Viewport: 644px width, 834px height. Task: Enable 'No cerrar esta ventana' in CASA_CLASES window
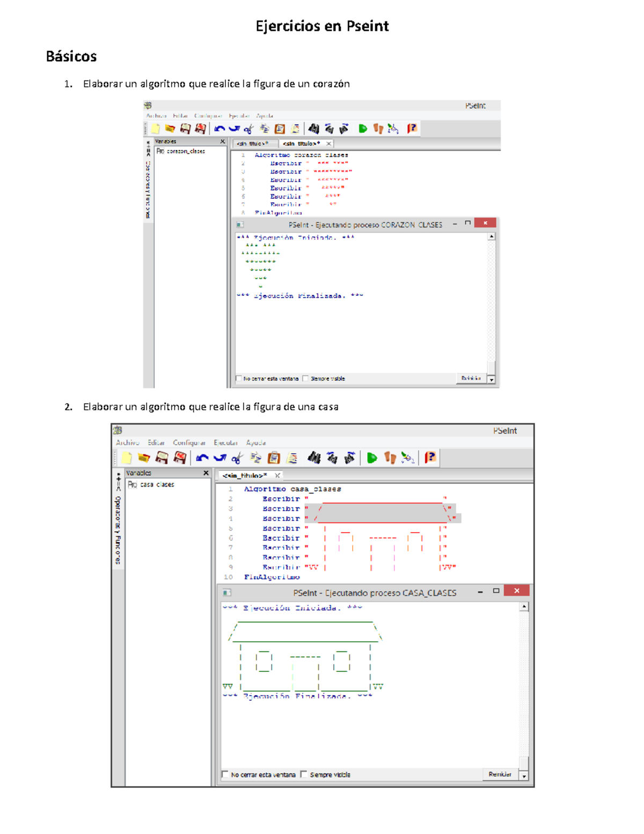coord(225,774)
